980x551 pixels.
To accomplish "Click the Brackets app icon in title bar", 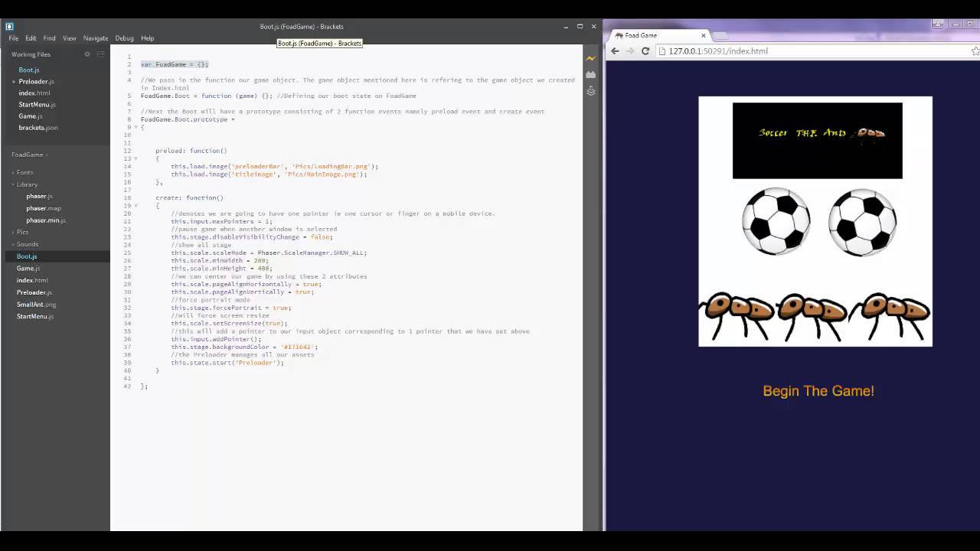I will coord(9,26).
